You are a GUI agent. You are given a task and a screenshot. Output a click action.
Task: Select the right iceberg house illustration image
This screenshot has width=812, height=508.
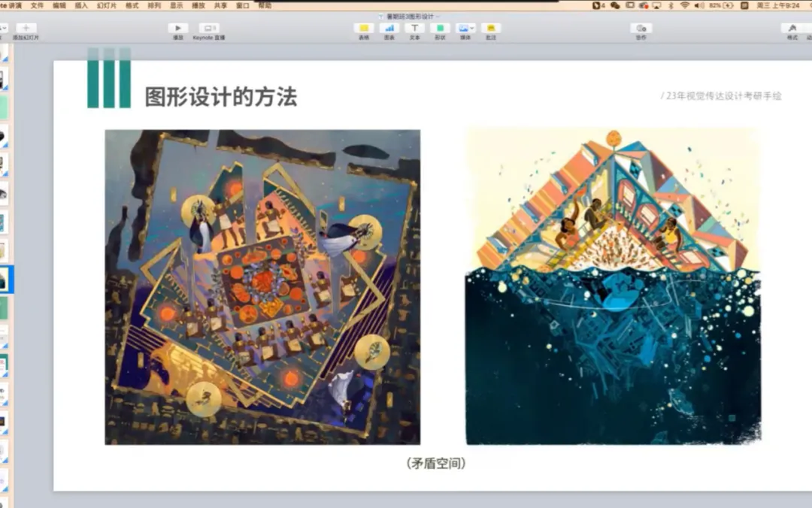tap(614, 286)
